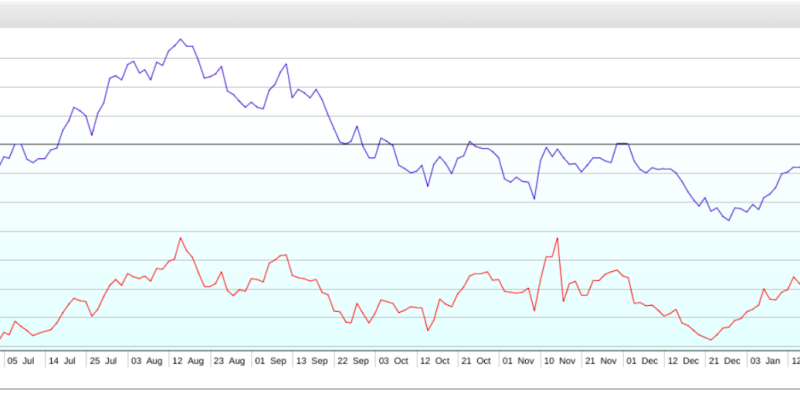Click the 12 Aug date label

[x=188, y=360]
